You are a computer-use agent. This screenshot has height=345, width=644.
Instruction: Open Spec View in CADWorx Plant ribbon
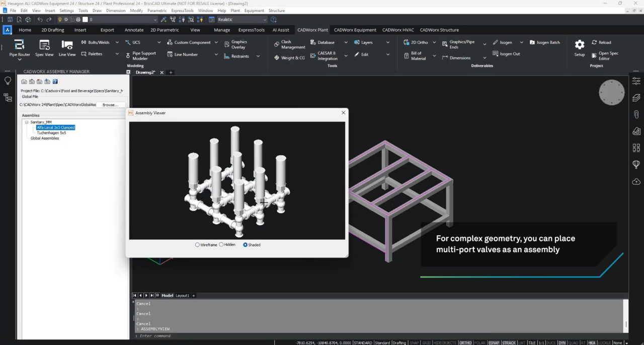click(44, 48)
